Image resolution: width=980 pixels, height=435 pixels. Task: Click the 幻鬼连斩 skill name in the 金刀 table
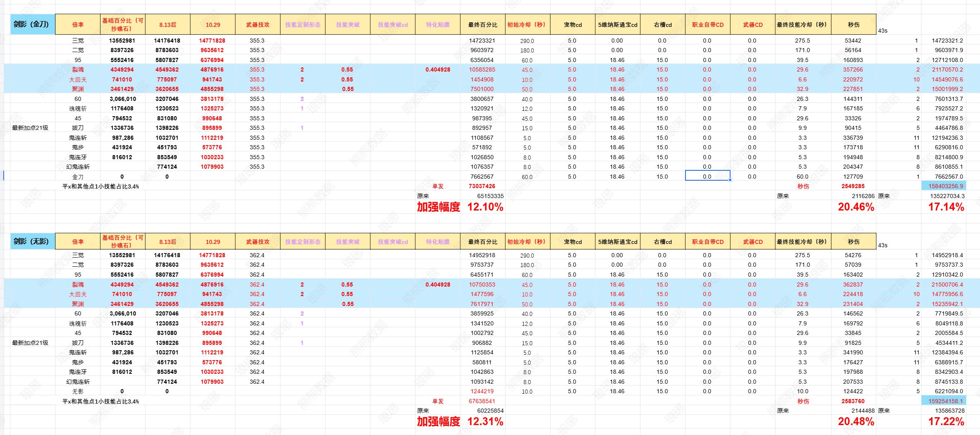(x=78, y=167)
